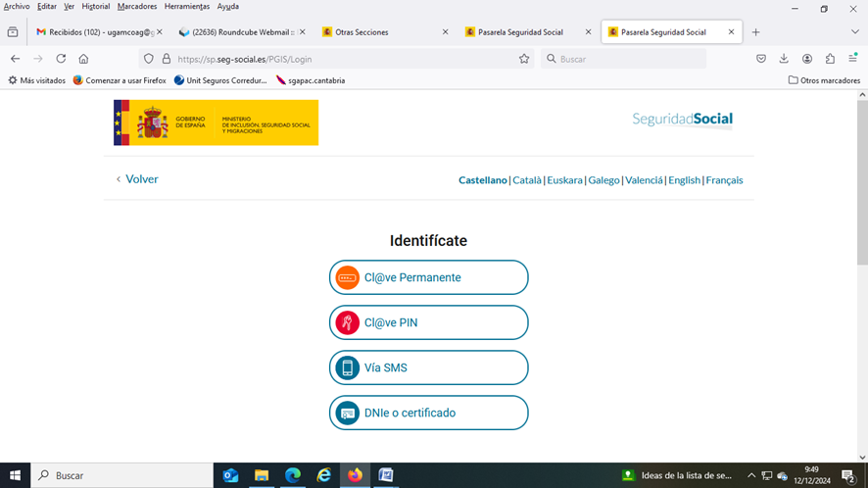Open the Historial menu
Viewport: 868px width, 488px height.
pos(96,7)
